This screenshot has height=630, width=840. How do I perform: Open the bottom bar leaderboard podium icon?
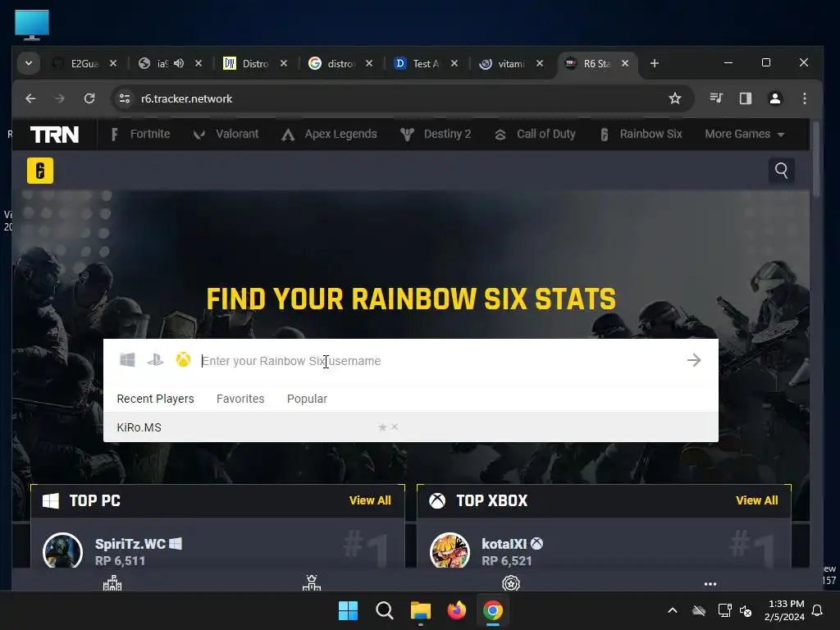pyautogui.click(x=312, y=583)
